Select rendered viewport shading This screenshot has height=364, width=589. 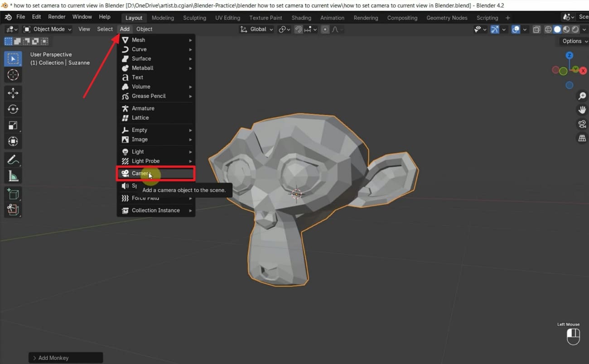pyautogui.click(x=575, y=29)
